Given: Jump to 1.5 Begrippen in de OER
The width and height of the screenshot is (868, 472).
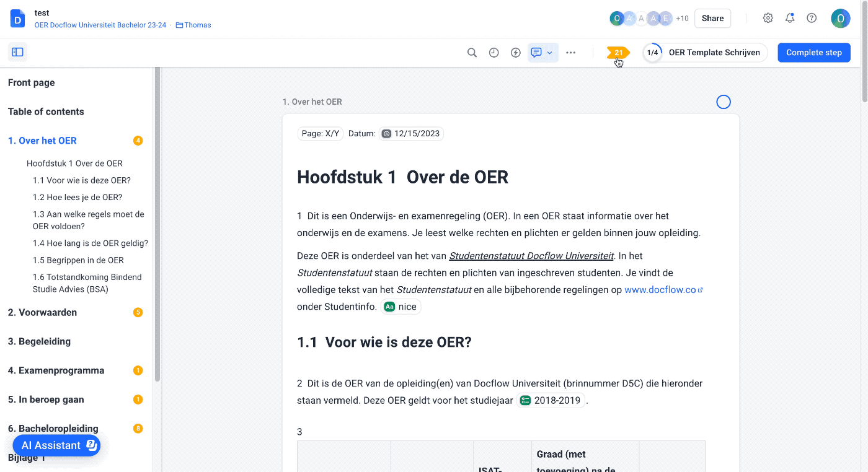Looking at the screenshot, I should pos(78,260).
